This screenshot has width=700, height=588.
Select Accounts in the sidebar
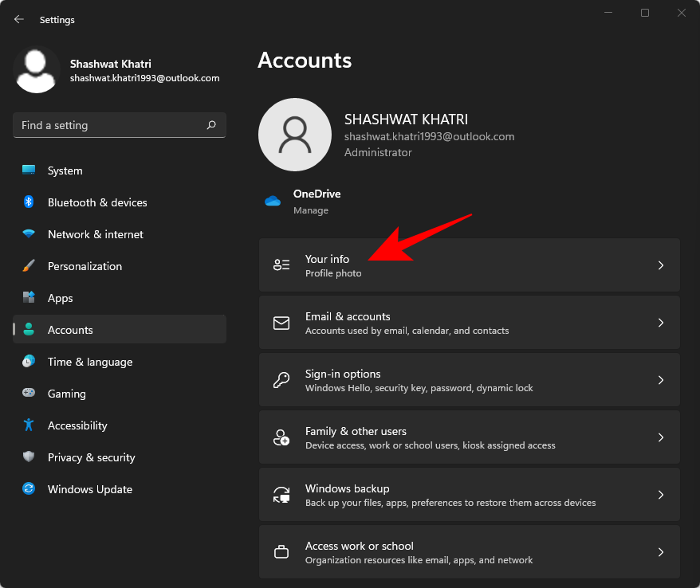tap(72, 329)
